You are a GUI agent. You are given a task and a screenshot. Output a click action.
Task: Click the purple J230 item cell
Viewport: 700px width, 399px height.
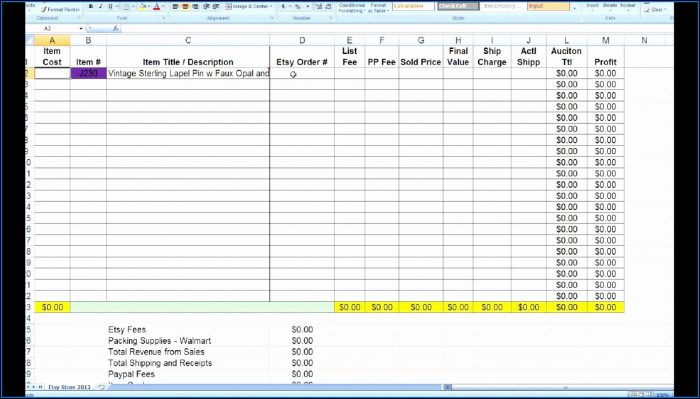(88, 73)
